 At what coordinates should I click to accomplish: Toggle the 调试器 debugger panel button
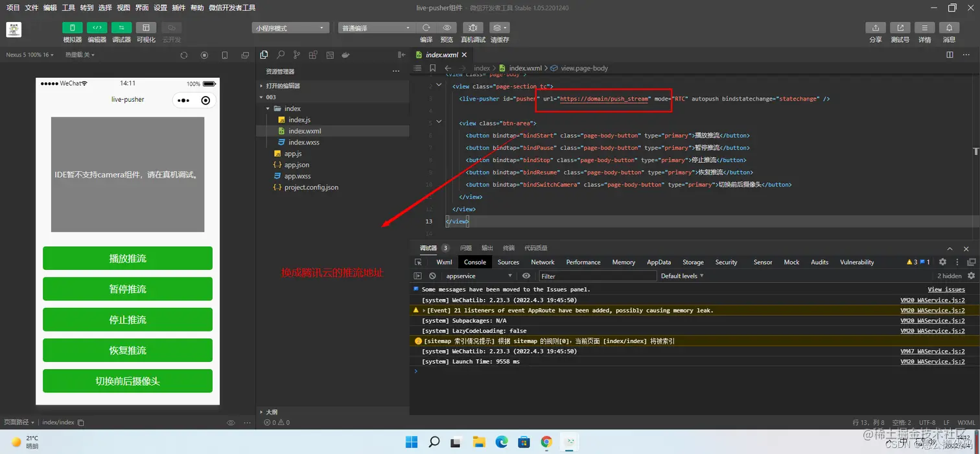click(x=121, y=28)
